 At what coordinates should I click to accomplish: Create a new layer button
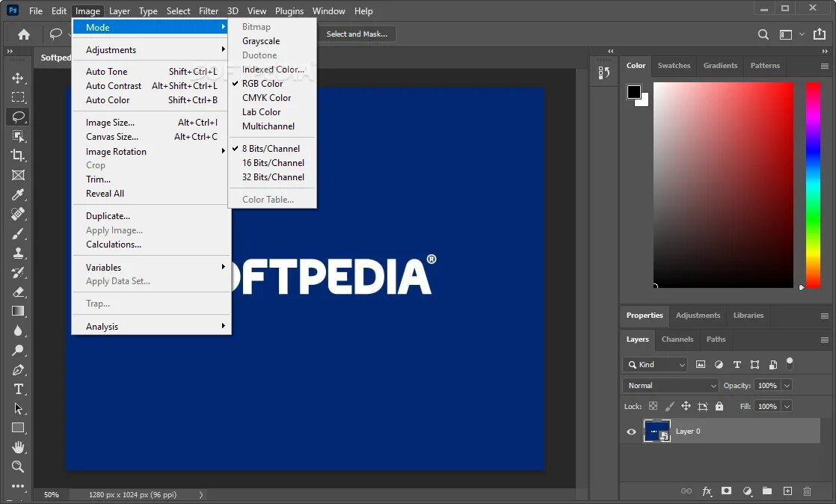[787, 491]
